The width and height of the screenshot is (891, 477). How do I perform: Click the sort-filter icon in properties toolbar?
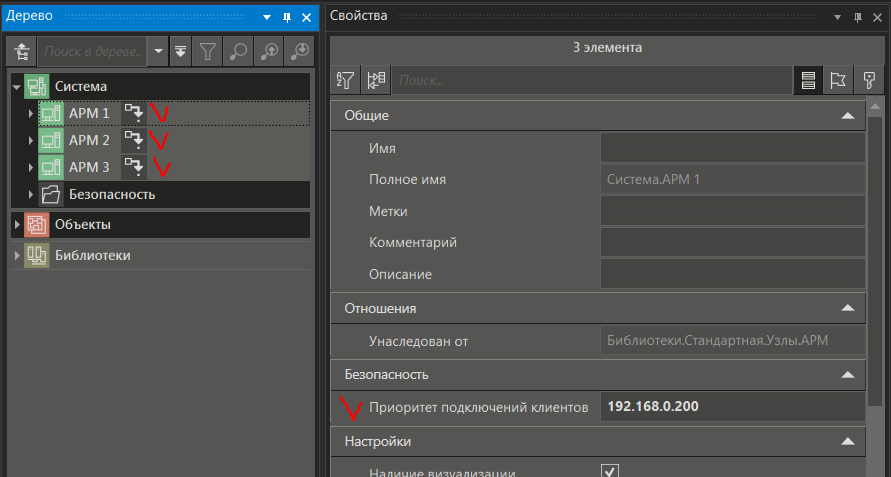point(346,80)
